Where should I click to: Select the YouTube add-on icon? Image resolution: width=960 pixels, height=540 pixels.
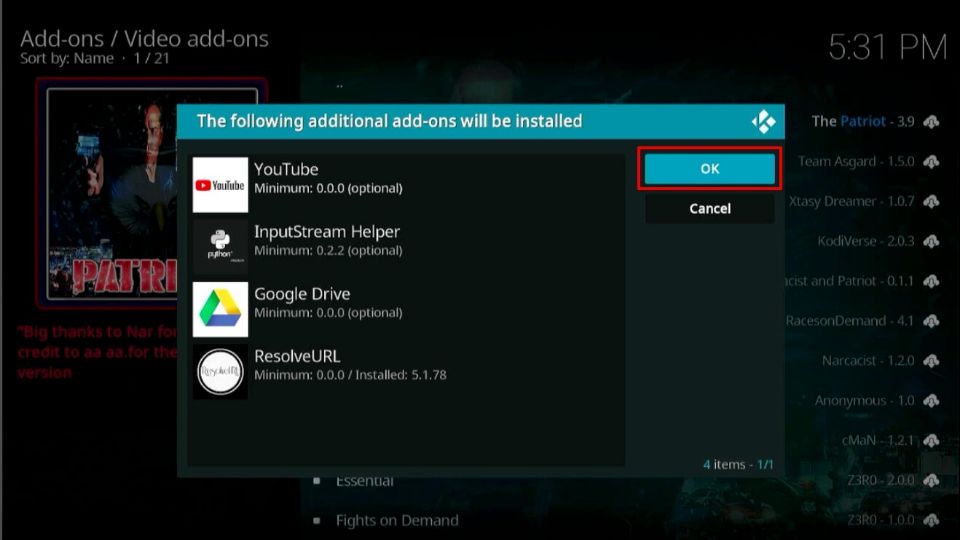(x=220, y=185)
